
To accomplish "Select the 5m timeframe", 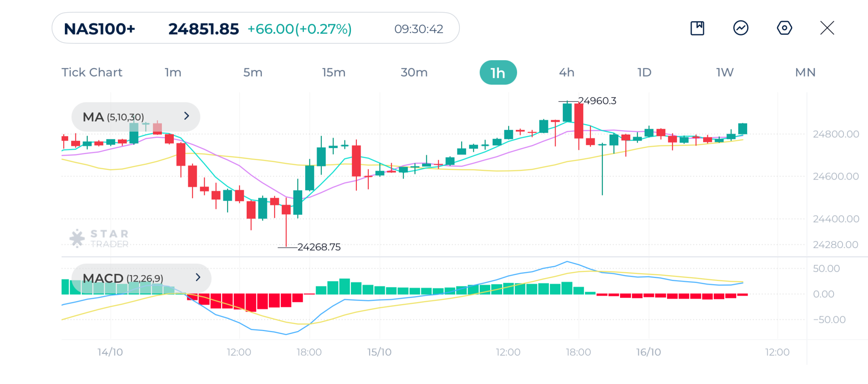I will 253,72.
